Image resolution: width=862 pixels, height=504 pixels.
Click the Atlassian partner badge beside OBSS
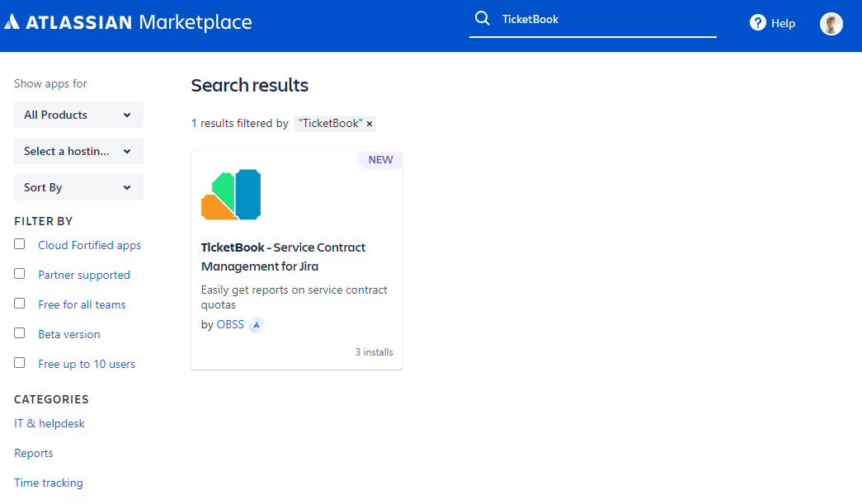tap(257, 325)
